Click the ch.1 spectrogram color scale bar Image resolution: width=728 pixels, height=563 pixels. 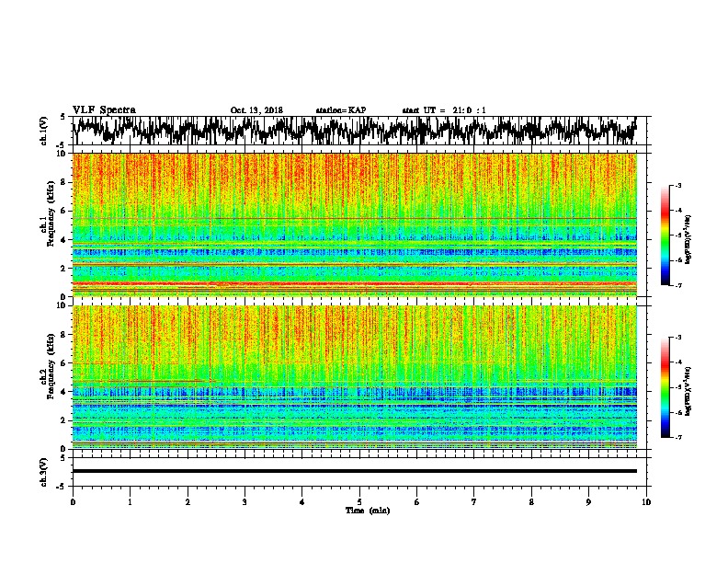(x=665, y=236)
